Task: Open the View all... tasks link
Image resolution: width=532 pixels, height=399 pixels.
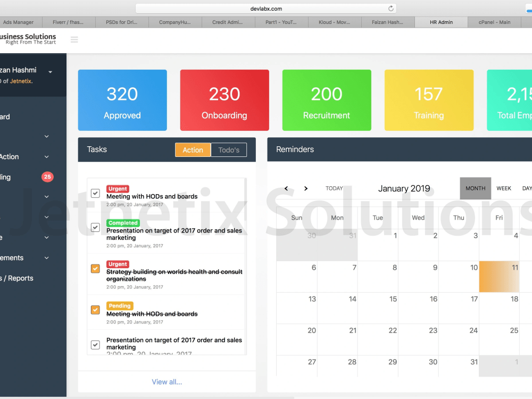Action: 167,382
